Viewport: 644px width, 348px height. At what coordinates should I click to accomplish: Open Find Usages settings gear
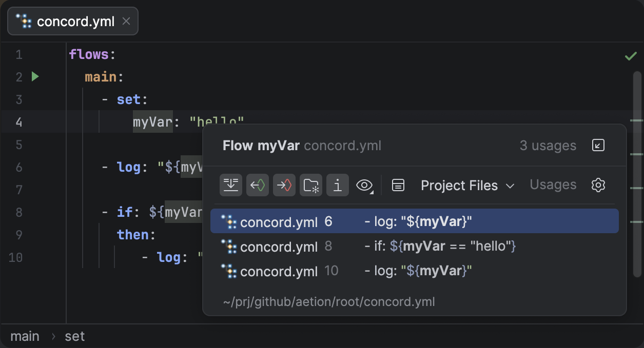pos(598,185)
